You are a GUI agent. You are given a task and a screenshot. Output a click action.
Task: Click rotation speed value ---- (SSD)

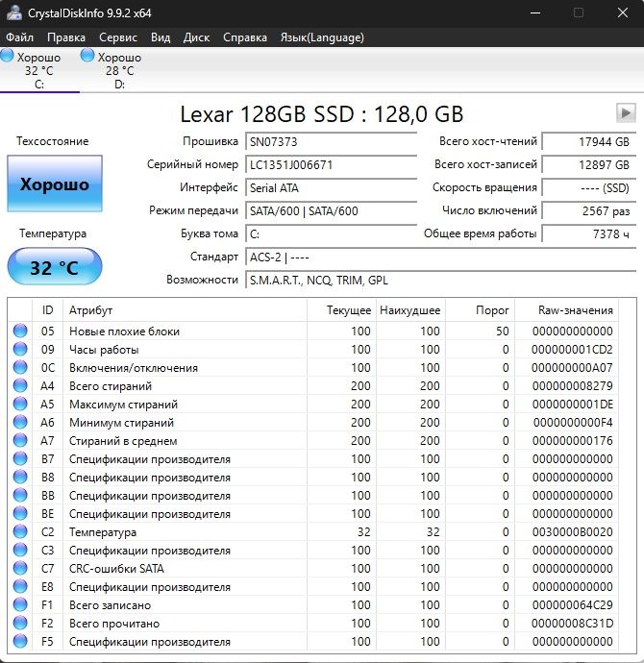tap(589, 187)
